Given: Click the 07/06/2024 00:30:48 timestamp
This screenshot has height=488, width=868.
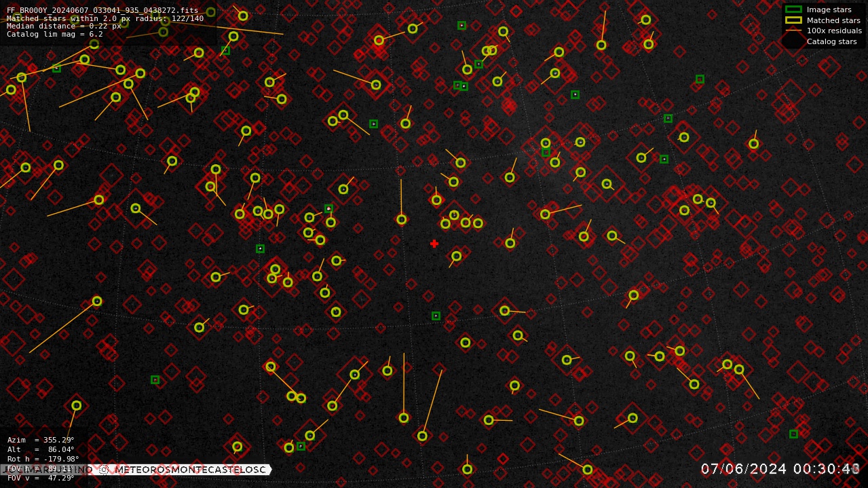Looking at the screenshot, I should (x=780, y=469).
